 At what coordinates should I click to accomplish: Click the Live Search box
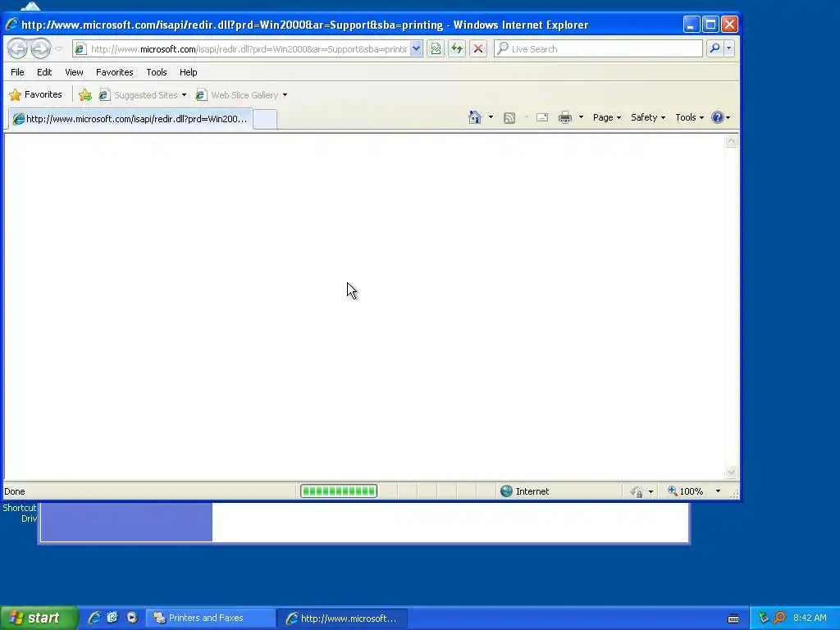pyautogui.click(x=599, y=48)
